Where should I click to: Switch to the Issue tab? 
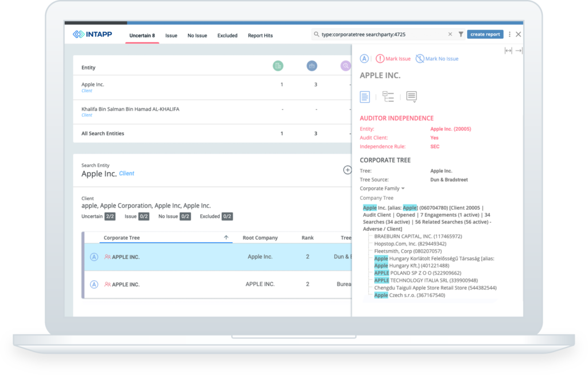[x=171, y=36]
